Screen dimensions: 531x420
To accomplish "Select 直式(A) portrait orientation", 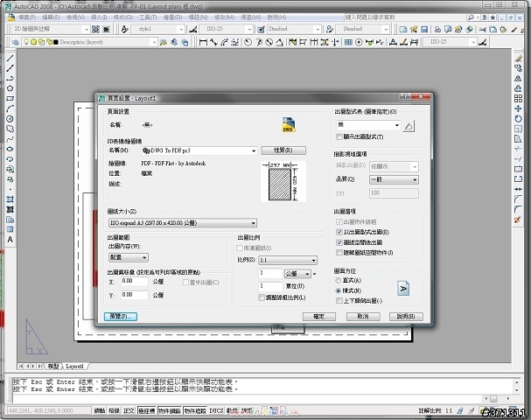I will click(x=338, y=281).
